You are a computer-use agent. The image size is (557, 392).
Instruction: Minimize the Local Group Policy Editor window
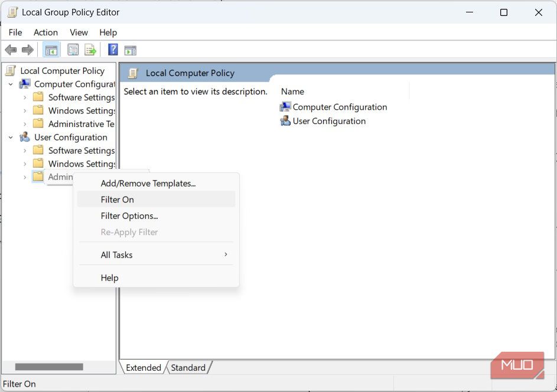(470, 12)
